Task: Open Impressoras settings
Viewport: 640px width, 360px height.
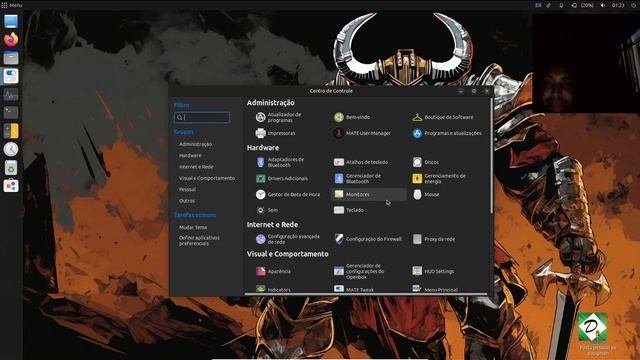Action: 275,133
